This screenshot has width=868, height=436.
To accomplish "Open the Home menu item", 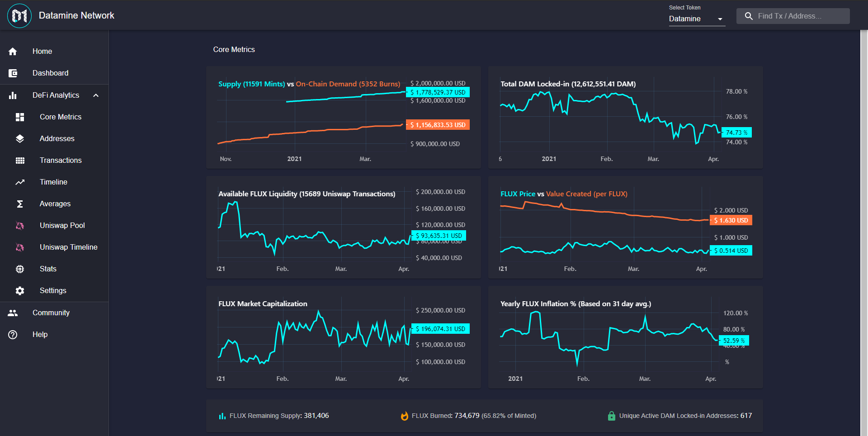I will coord(54,52).
